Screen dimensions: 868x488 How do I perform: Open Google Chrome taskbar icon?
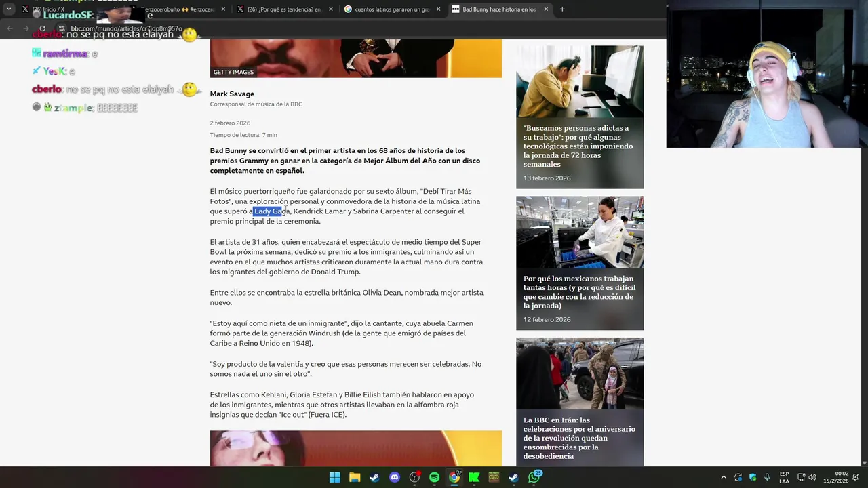[454, 477]
